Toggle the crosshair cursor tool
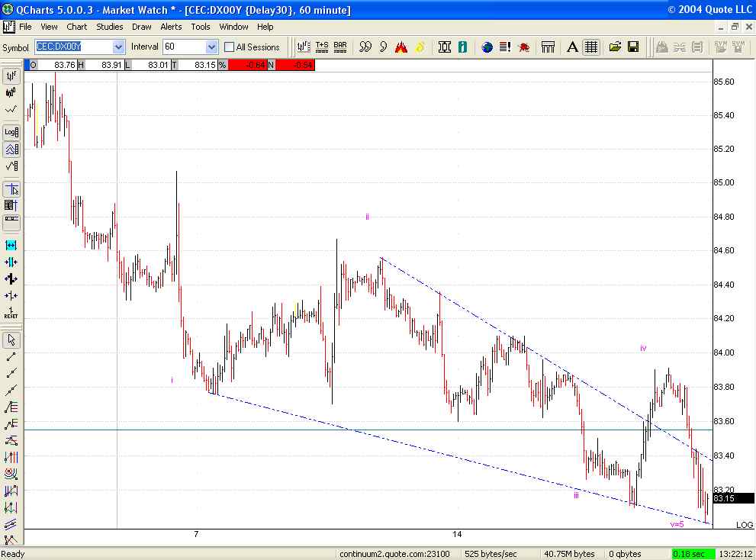 (11, 189)
